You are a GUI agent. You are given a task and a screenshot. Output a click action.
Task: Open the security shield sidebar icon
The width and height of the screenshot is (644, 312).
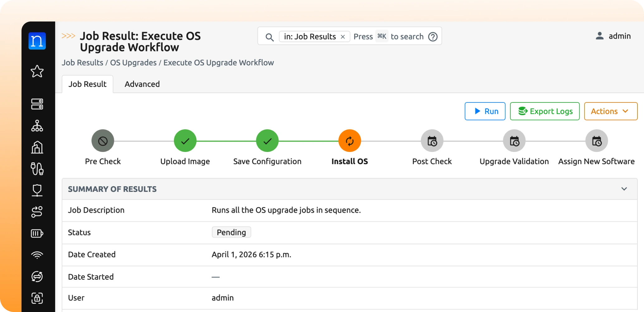point(37,190)
